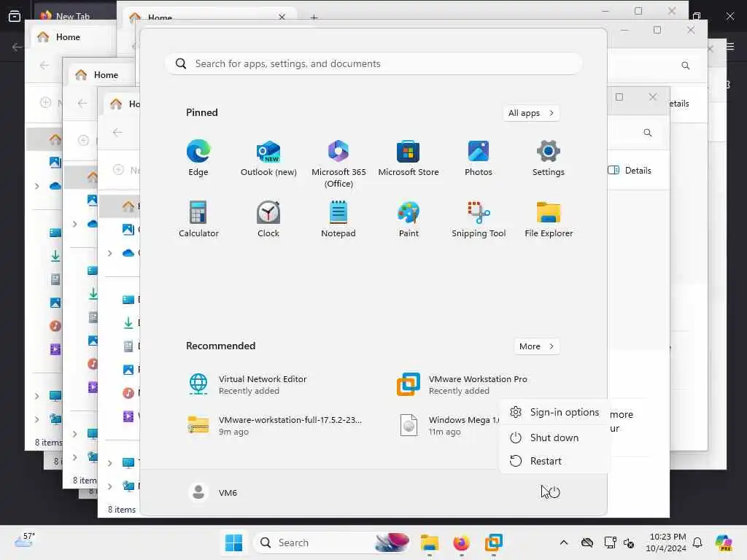Screen dimensions: 747x560
Task: Click the taskbar Search box
Action: click(333, 542)
